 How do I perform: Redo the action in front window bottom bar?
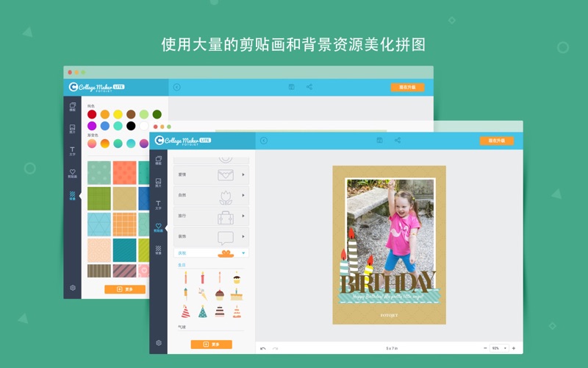tap(275, 348)
